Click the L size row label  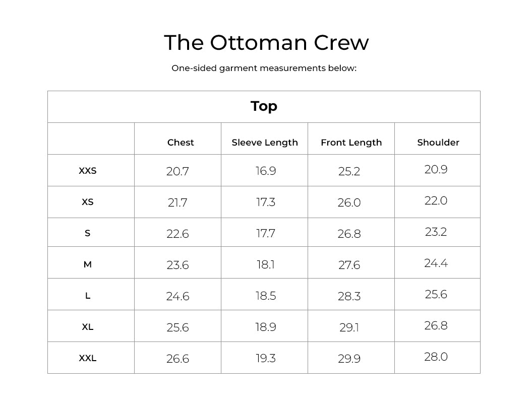88,296
